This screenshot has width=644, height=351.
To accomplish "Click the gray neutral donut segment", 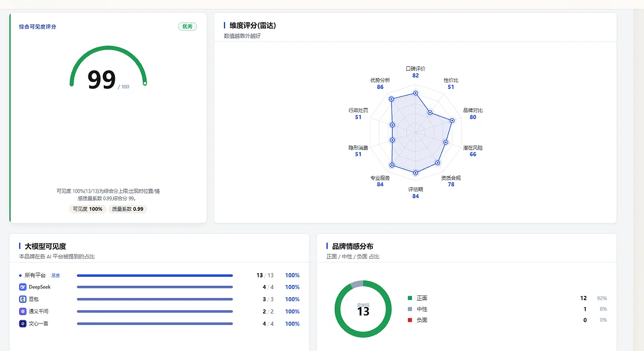I will tap(356, 285).
